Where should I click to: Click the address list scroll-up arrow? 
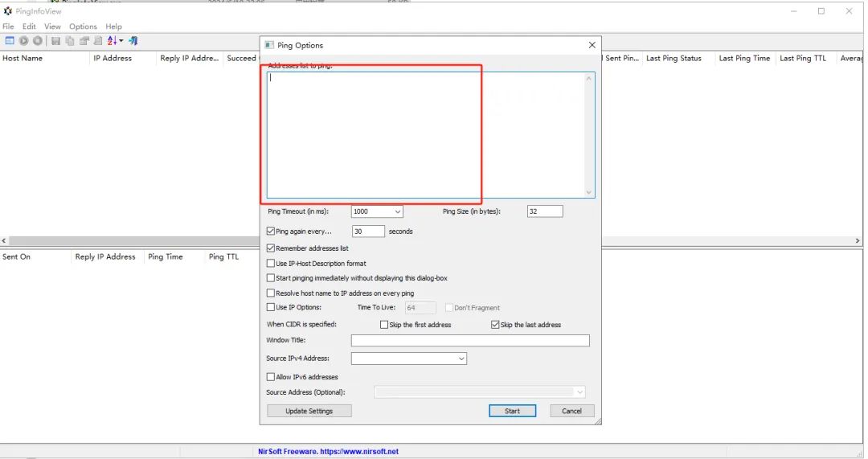tap(588, 79)
